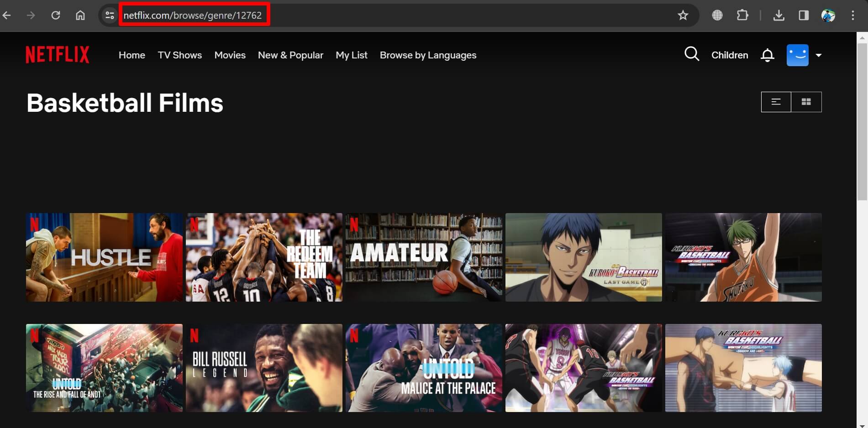The height and width of the screenshot is (428, 868).
Task: Open the browser home page icon
Action: coord(80,16)
